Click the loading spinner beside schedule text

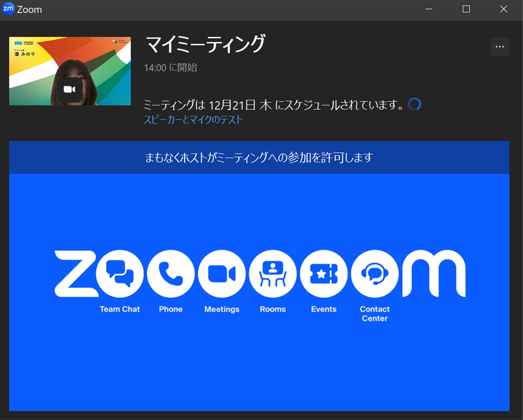(414, 104)
